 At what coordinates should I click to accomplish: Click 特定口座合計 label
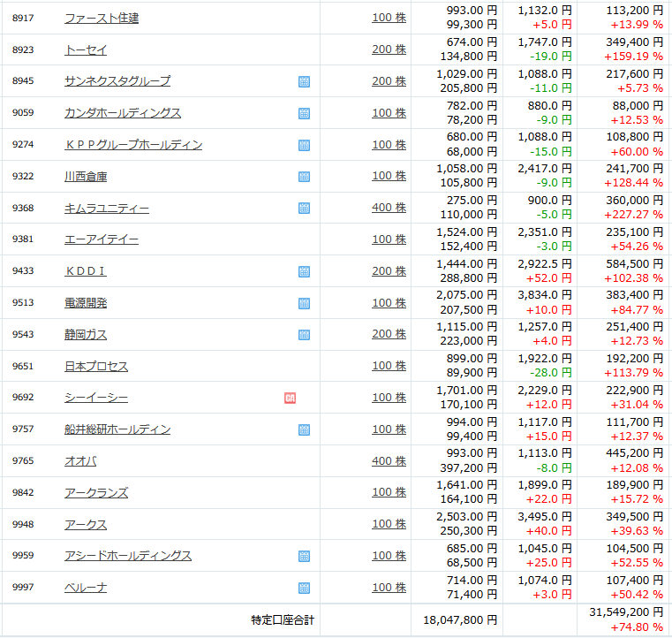click(283, 620)
